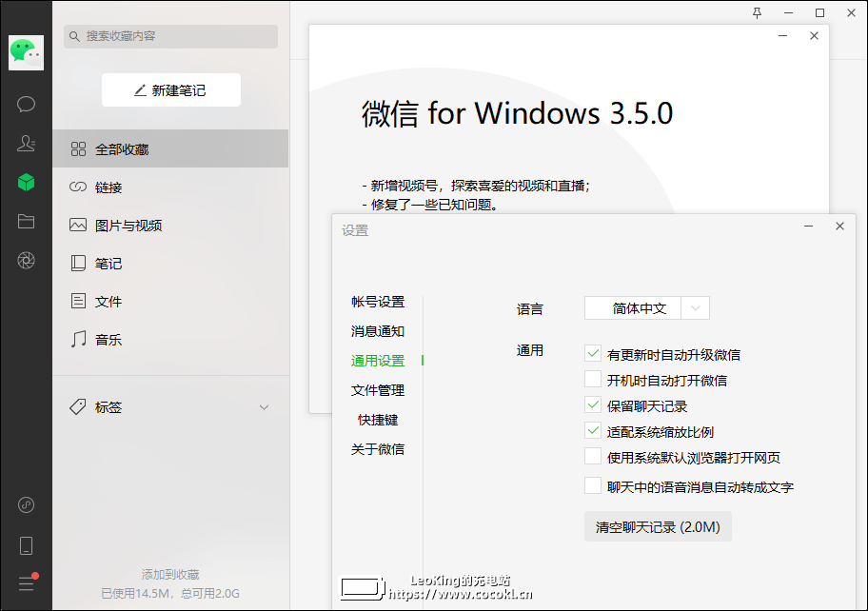868x611 pixels.
Task: Switch to 关于微信 tab
Action: (378, 449)
